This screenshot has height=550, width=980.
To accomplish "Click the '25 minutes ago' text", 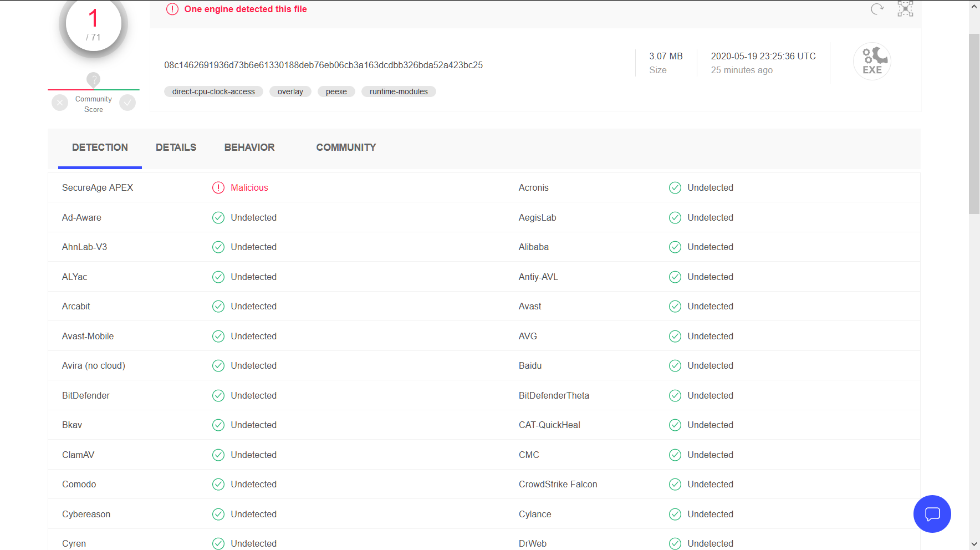I will tap(742, 70).
